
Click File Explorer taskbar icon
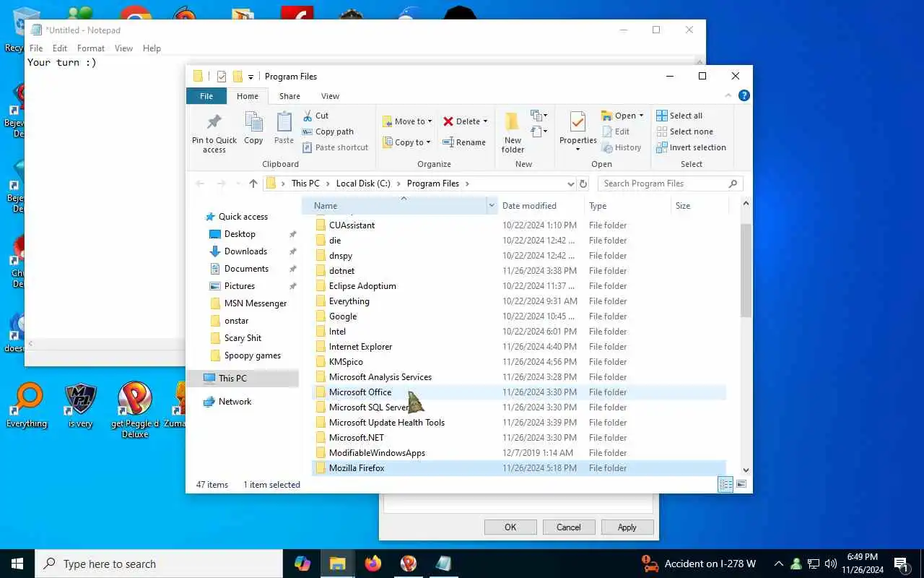coord(338,564)
